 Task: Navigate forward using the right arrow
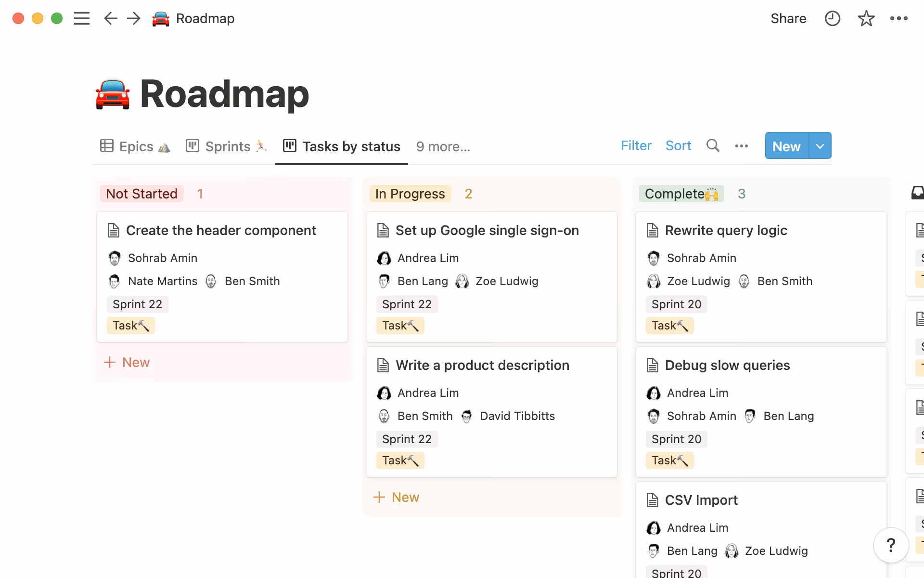pyautogui.click(x=133, y=18)
